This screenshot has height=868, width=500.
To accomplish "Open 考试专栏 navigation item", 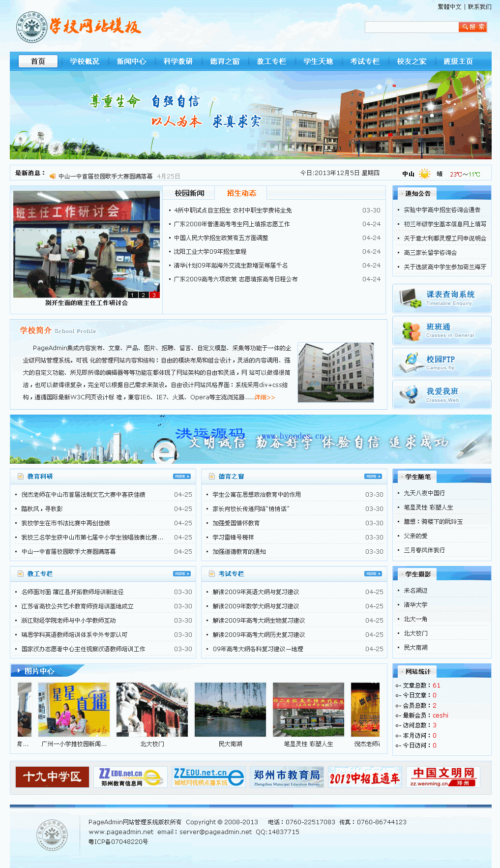I will 365,61.
